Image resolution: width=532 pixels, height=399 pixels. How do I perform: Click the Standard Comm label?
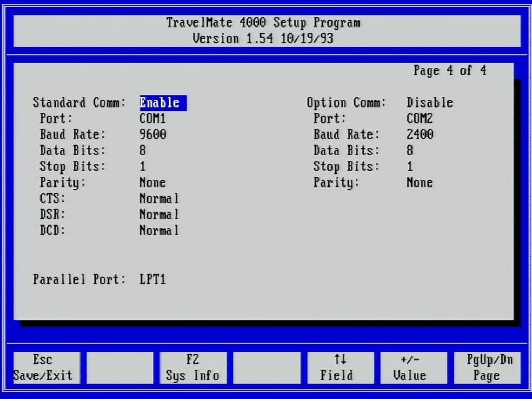click(x=79, y=103)
